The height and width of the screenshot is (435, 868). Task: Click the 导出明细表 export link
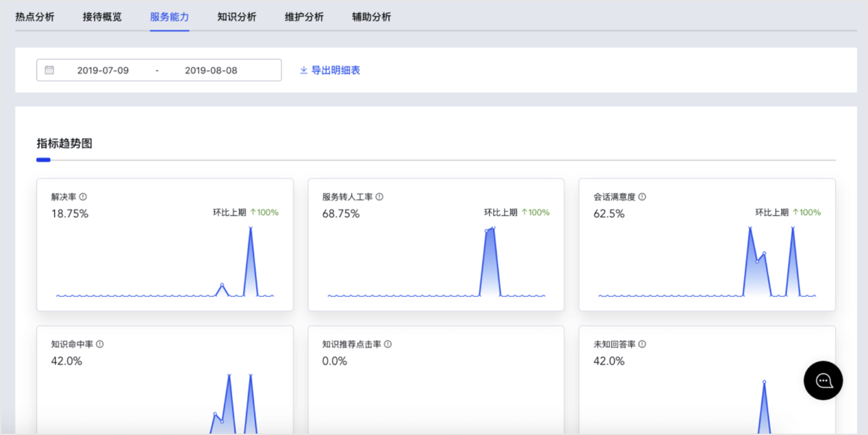tap(330, 70)
